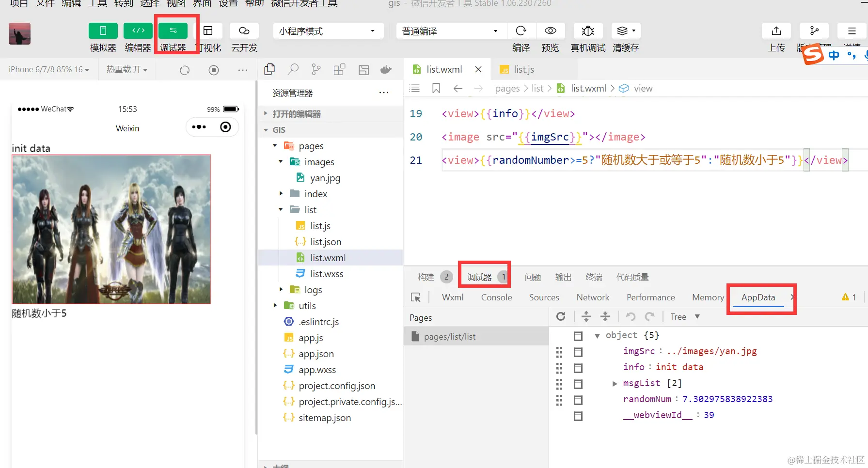
Task: Collapse all AppData nodes
Action: coord(605,316)
